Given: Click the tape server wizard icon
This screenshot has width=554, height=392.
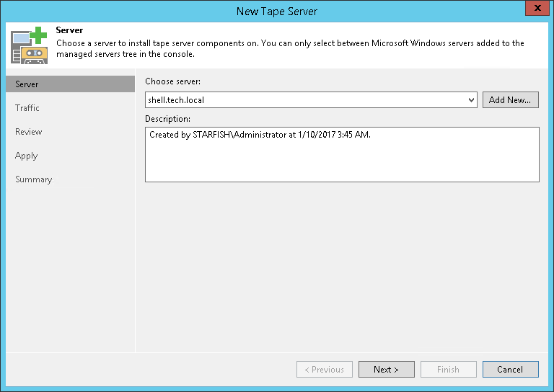Looking at the screenshot, I should pyautogui.click(x=29, y=45).
